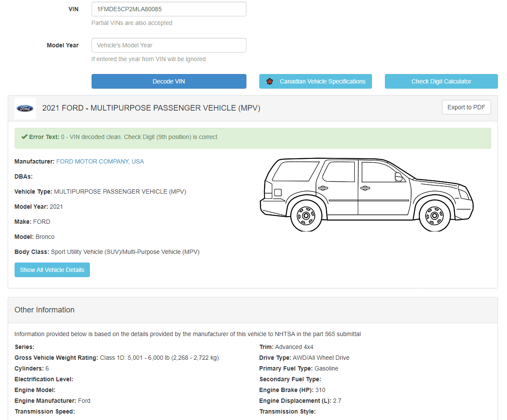Click the Gross Vehicle Weight Rating value
The image size is (507, 420).
[160, 358]
